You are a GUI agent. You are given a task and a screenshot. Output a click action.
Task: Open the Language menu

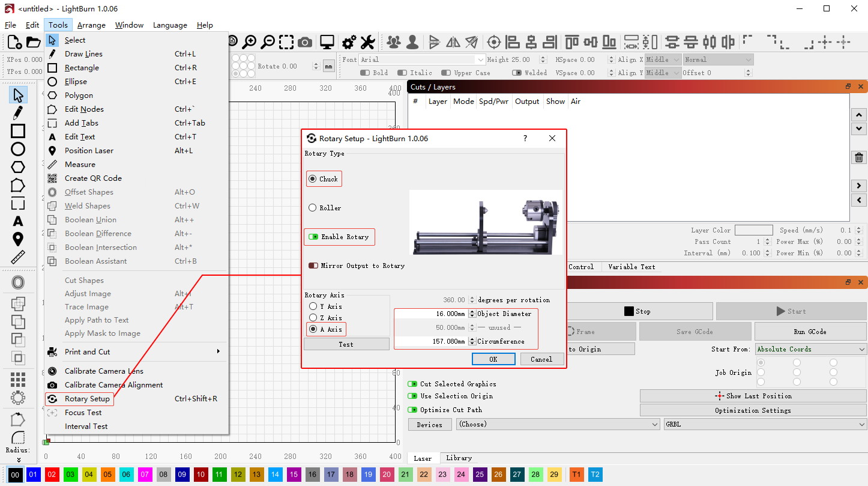[170, 25]
